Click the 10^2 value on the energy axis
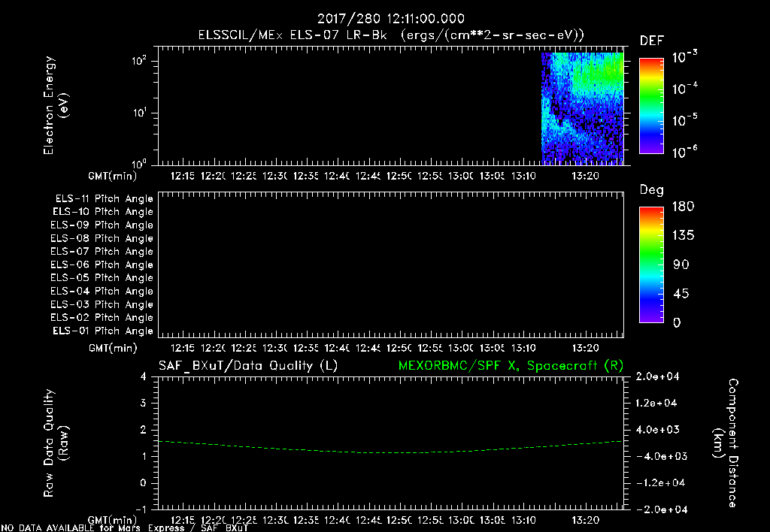This screenshot has height=532, width=770. [139, 61]
